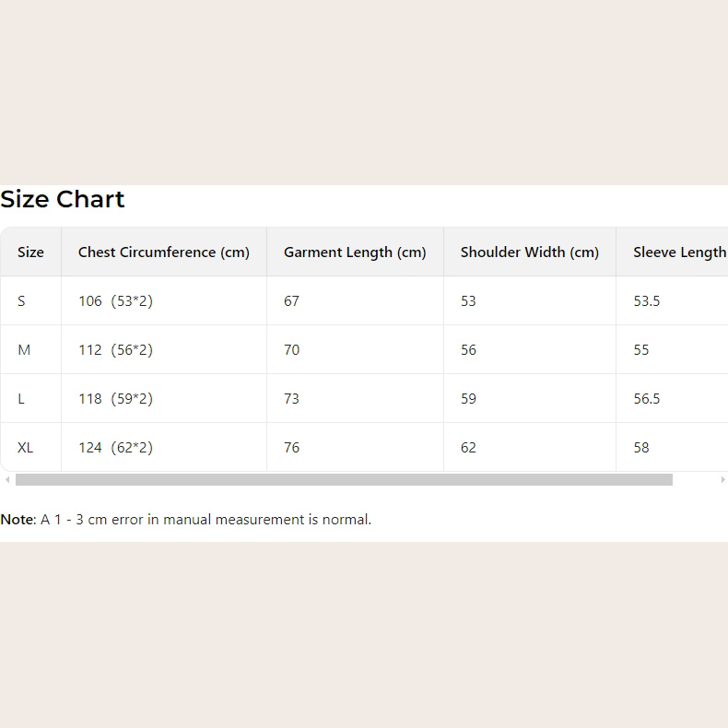Click the M size row label

click(x=24, y=350)
